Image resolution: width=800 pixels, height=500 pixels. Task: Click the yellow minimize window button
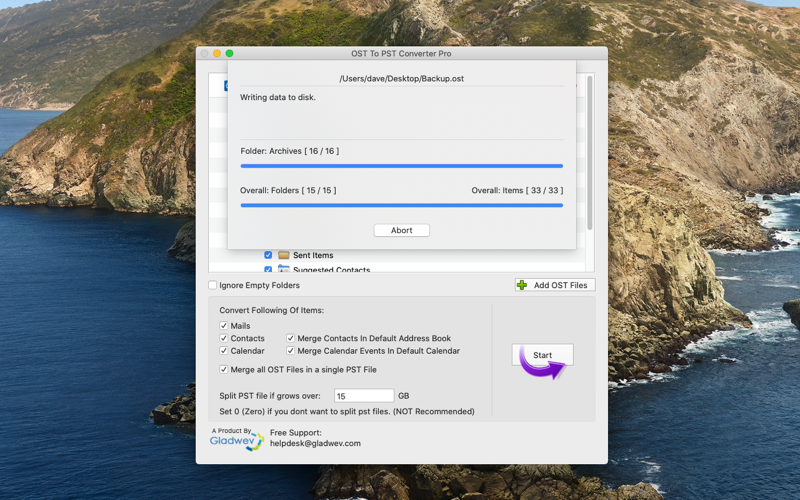[217, 53]
